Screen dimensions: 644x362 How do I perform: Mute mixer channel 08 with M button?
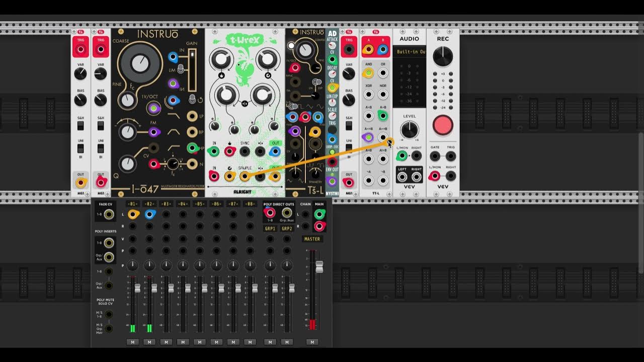[250, 342]
